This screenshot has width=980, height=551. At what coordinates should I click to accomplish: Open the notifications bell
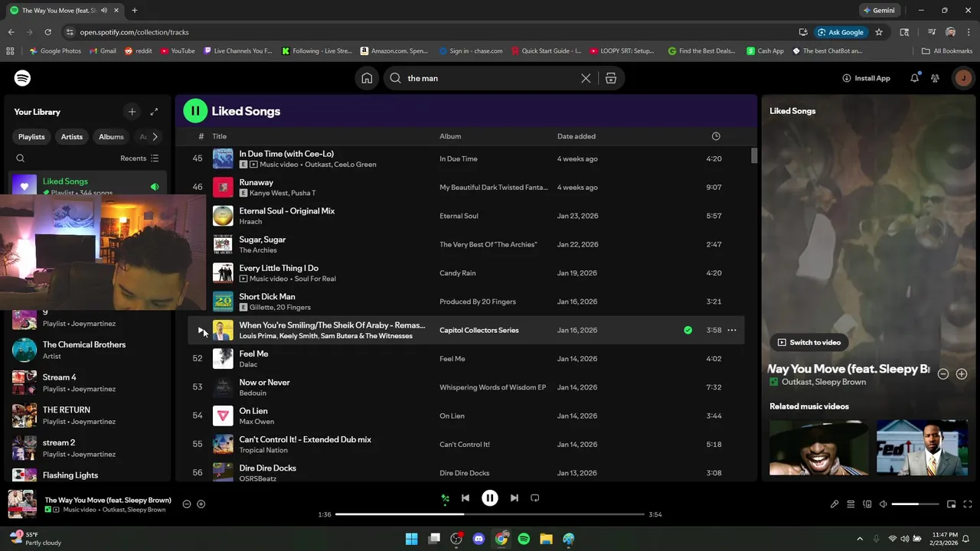[x=914, y=78]
